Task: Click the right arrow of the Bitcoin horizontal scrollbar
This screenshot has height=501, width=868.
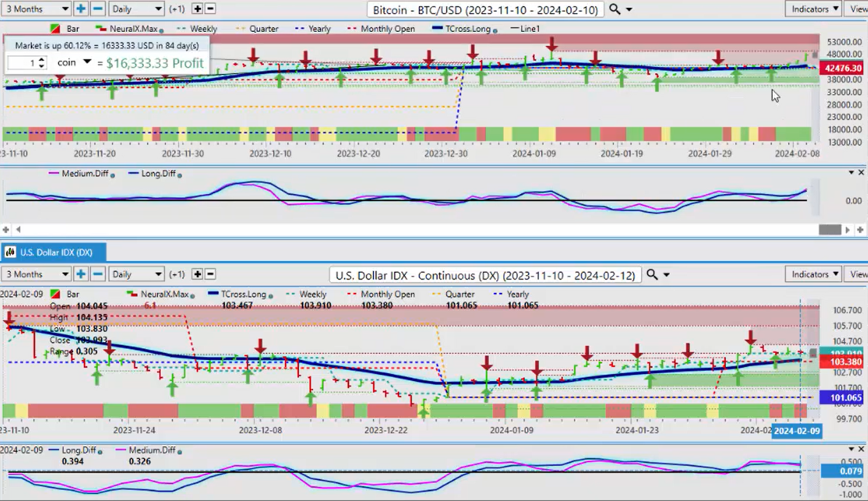Action: (848, 230)
